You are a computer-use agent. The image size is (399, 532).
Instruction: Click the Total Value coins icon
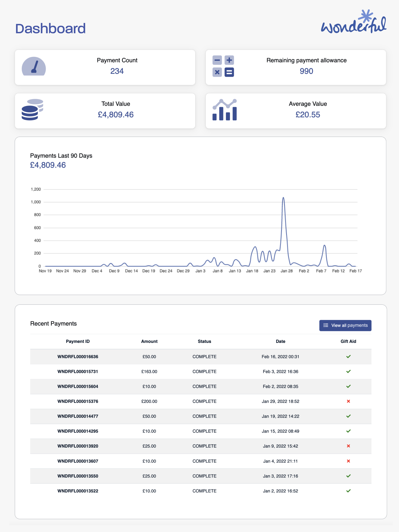32,110
